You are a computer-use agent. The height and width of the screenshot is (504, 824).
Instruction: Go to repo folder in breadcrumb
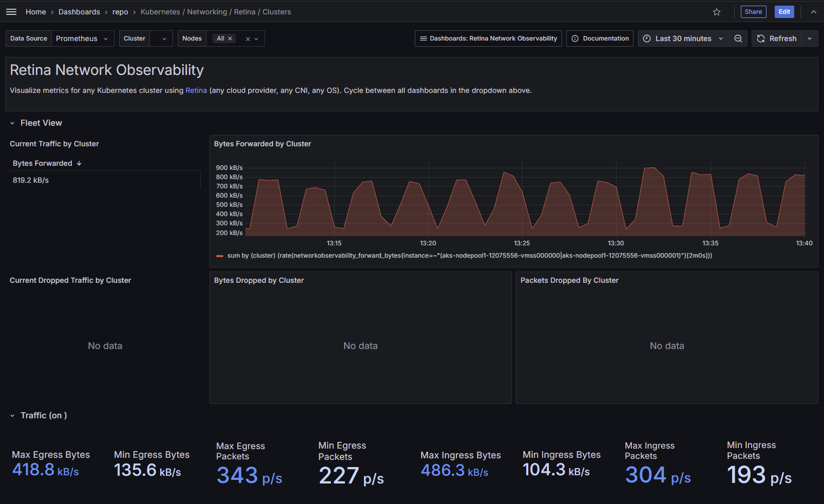coord(120,12)
